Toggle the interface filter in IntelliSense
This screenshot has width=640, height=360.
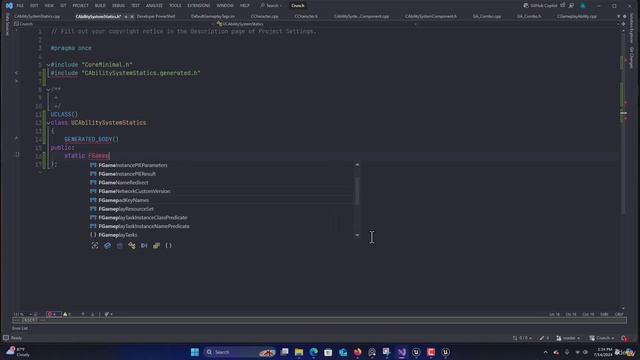(x=144, y=245)
